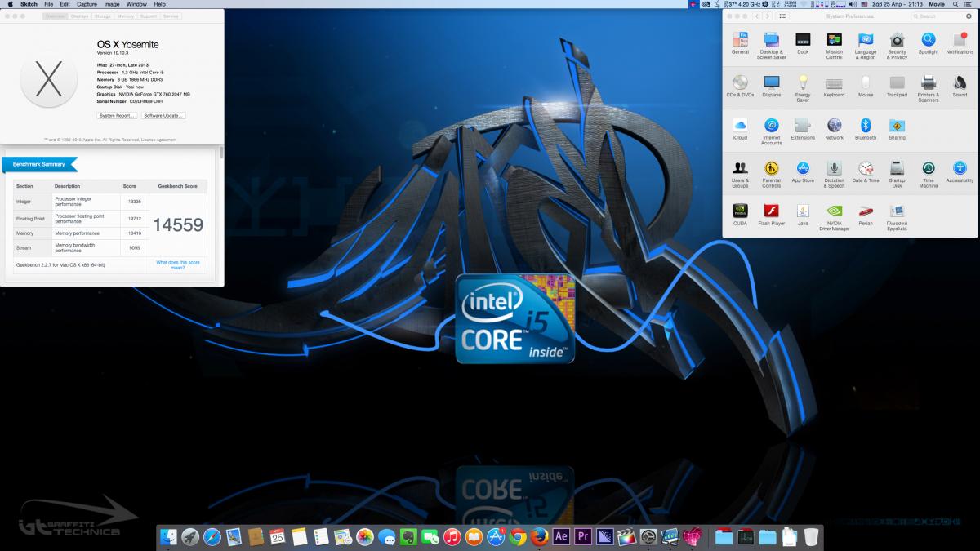
Task: Open Perian preference pane
Action: pyautogui.click(x=866, y=215)
